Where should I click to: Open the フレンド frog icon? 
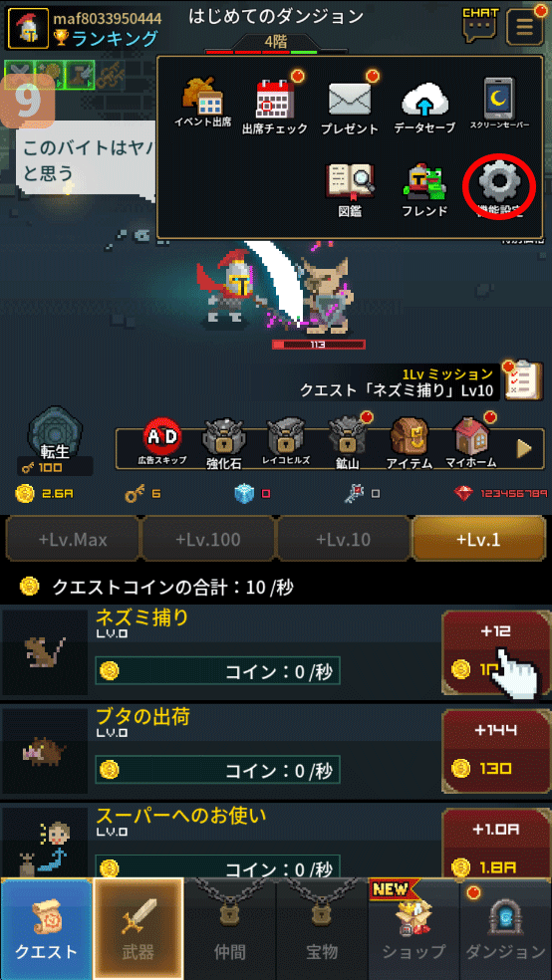click(425, 190)
